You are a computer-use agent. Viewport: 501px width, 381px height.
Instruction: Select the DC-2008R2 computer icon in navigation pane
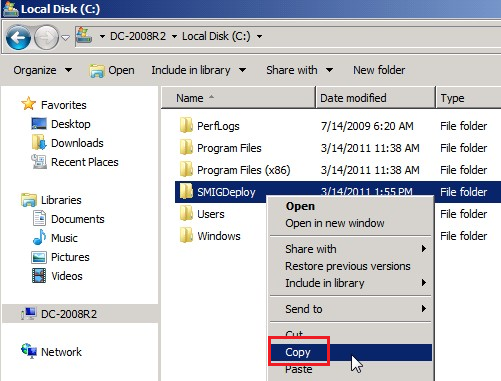(x=28, y=313)
